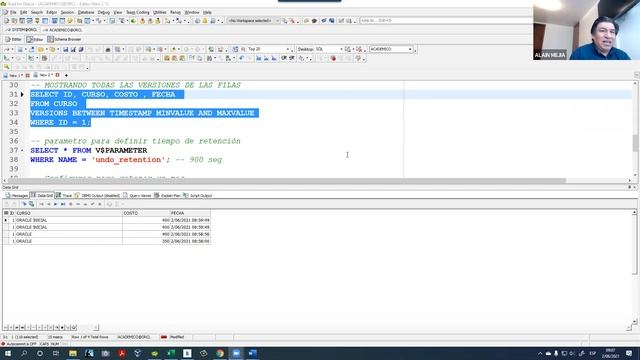Open the Explain Plan tab
Screen dimensions: 640x360
(x=167, y=196)
